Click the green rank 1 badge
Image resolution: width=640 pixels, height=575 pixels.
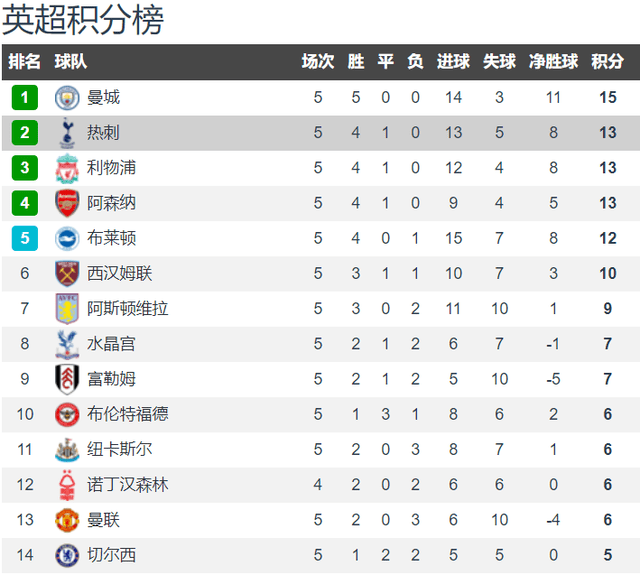tap(25, 98)
